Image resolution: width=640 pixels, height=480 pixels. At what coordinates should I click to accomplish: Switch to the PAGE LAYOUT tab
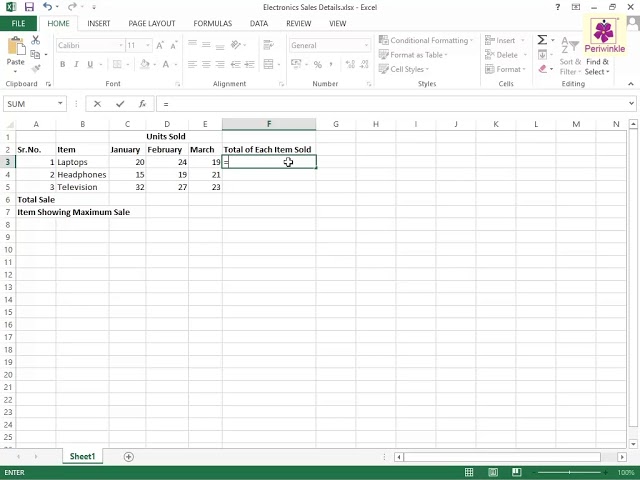(152, 23)
